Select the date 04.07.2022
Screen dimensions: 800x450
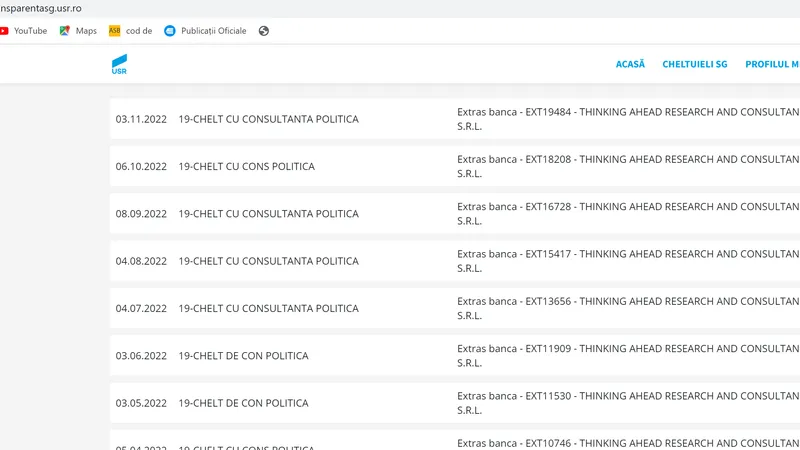click(141, 308)
